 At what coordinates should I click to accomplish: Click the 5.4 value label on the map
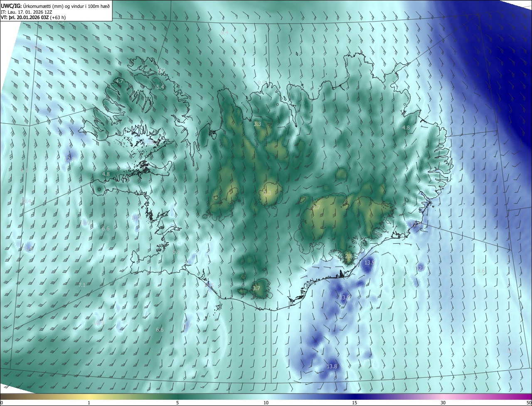pos(160,87)
